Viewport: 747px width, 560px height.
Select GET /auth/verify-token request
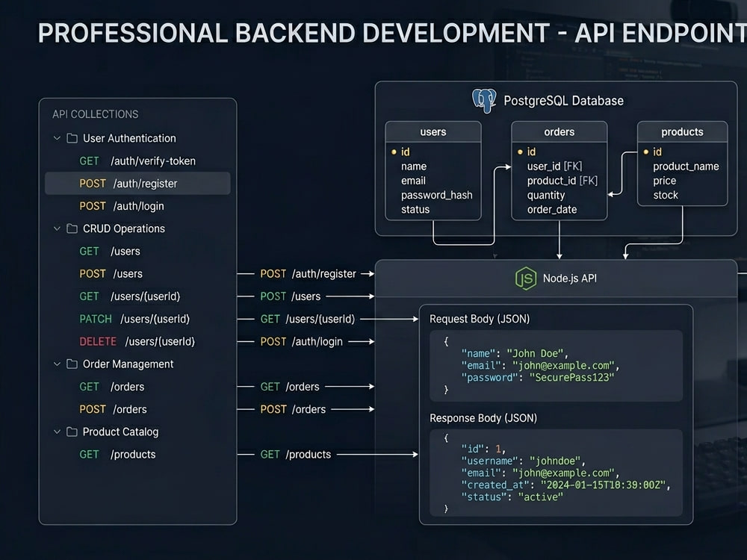(x=137, y=161)
